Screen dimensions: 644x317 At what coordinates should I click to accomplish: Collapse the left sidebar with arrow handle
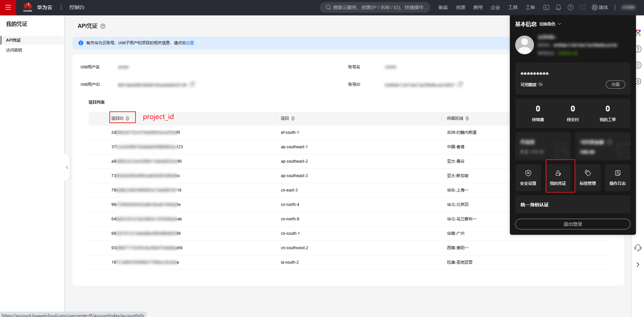click(67, 167)
